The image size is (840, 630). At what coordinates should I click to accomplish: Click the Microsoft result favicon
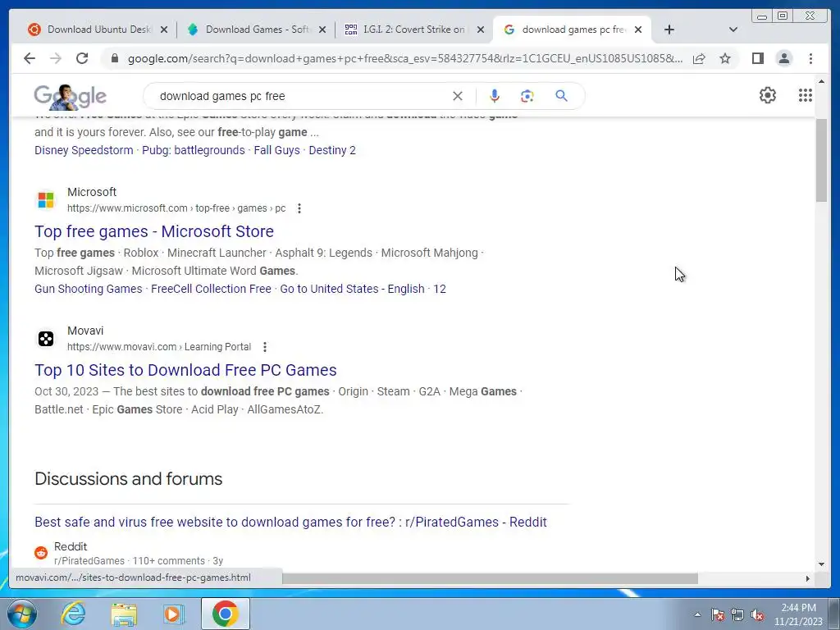[46, 200]
